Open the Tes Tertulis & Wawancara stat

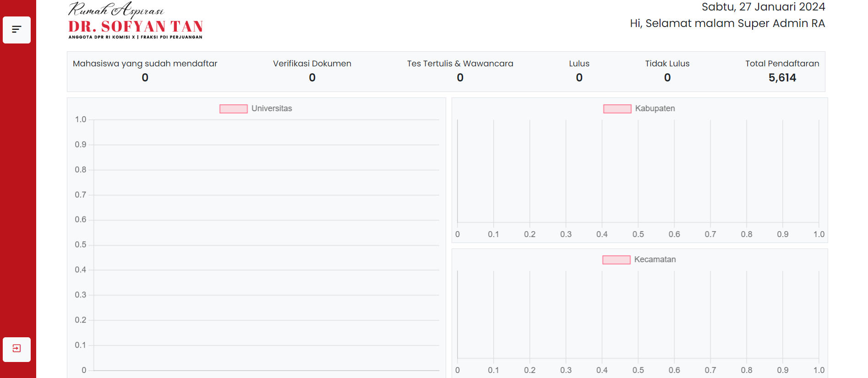pos(460,71)
